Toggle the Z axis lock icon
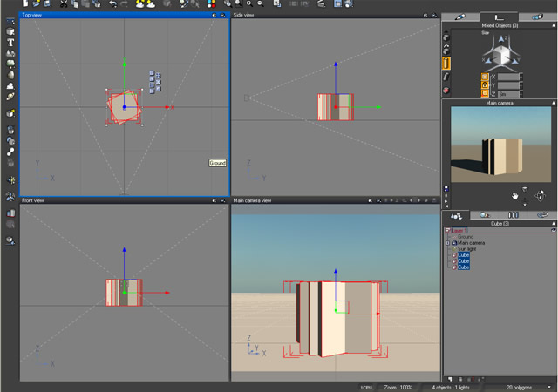 click(x=485, y=92)
